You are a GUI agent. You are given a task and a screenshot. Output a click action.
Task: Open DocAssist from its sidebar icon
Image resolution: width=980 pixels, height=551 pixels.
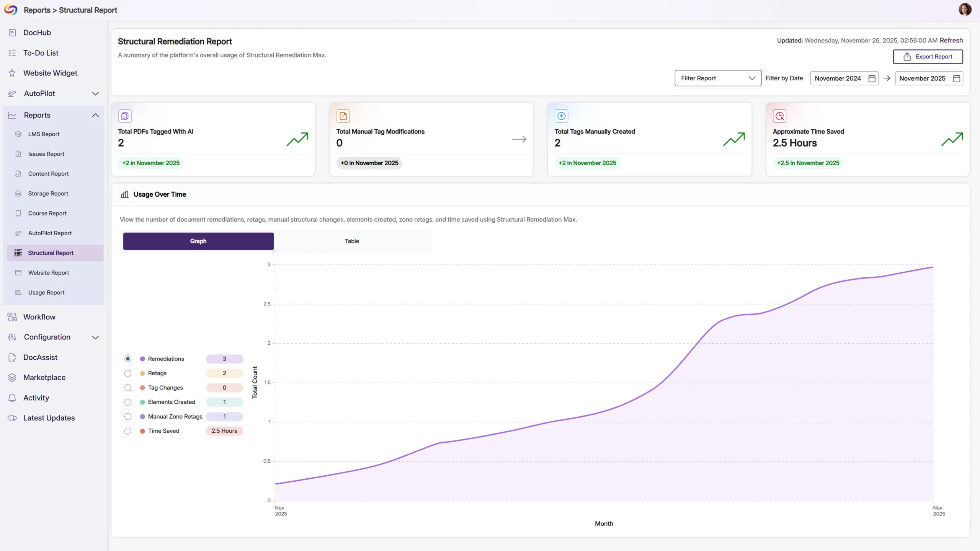tap(12, 357)
